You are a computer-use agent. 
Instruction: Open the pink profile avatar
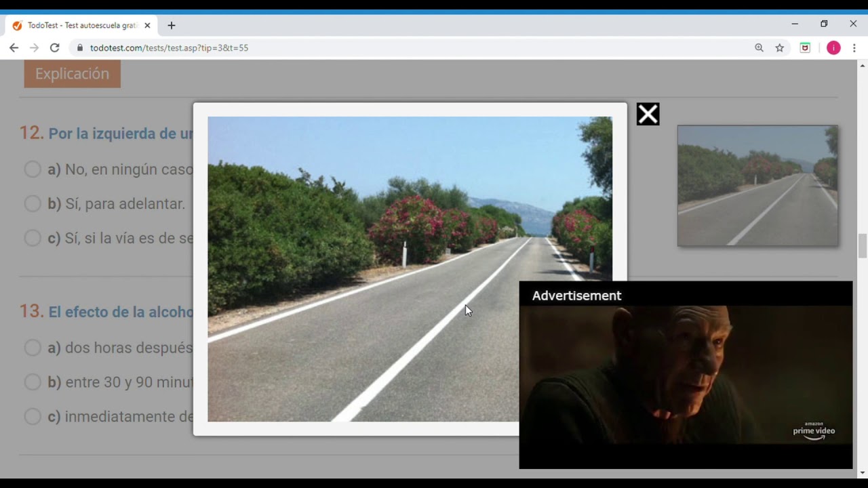click(833, 47)
